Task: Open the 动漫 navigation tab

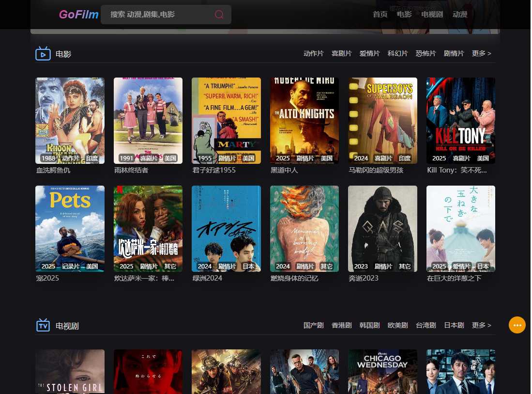Action: (460, 15)
